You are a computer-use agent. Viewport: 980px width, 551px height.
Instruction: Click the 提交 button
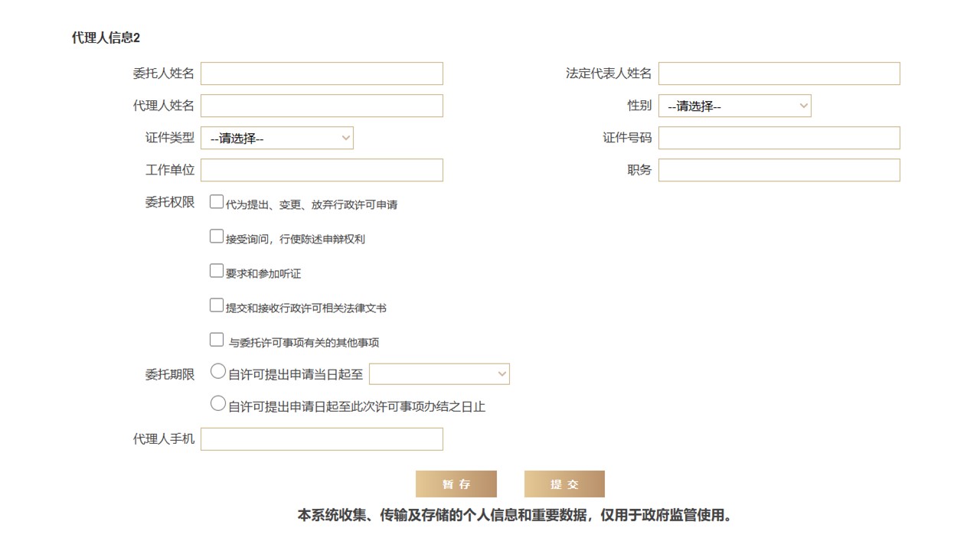564,484
